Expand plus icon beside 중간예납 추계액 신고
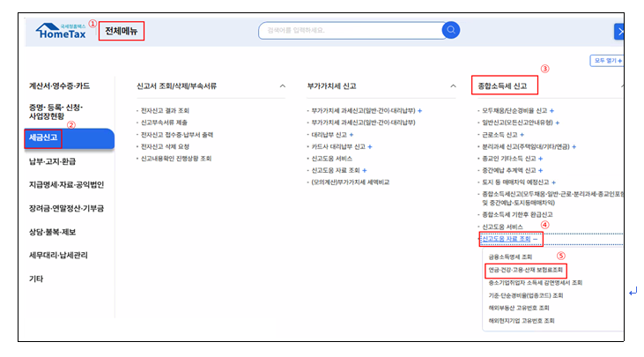The width and height of the screenshot is (644, 357). [540, 169]
